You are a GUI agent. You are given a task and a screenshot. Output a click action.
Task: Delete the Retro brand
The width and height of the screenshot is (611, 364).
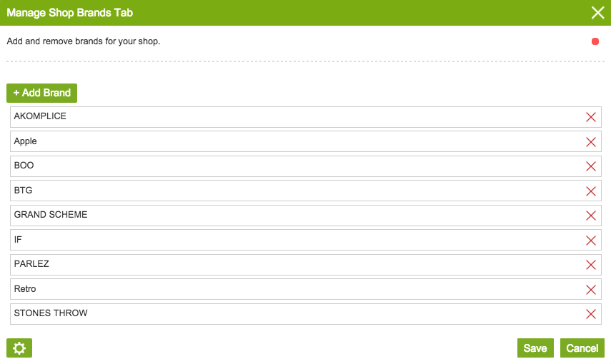tap(591, 290)
